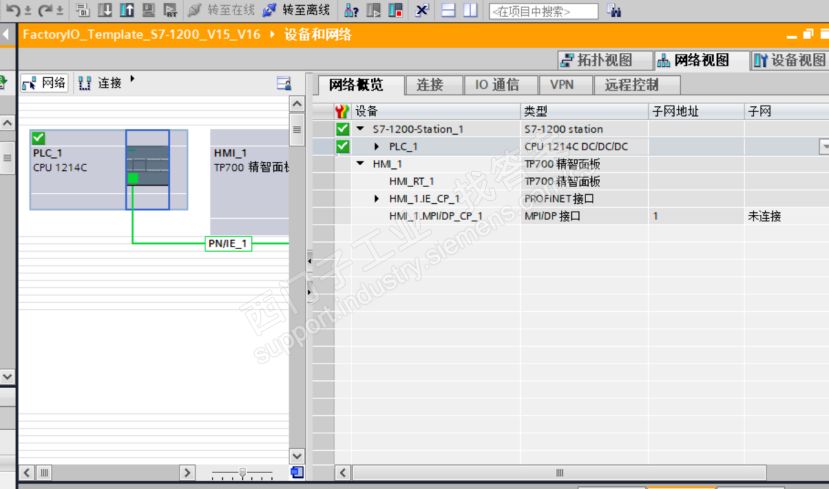Click the 子网地址 column header
The width and height of the screenshot is (829, 489).
coord(696,111)
